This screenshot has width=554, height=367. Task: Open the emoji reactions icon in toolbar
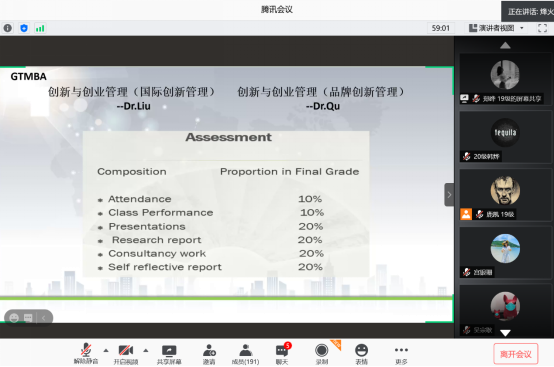(361, 354)
